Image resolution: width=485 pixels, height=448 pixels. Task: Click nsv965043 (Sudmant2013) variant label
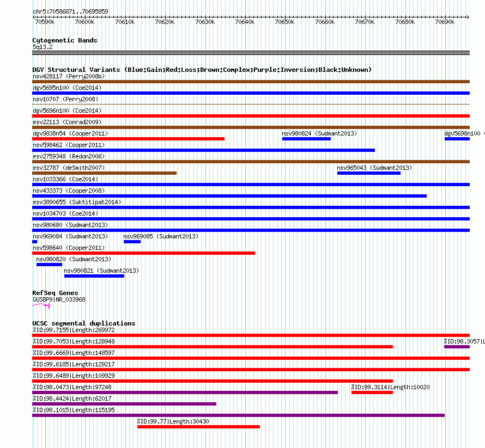point(374,168)
